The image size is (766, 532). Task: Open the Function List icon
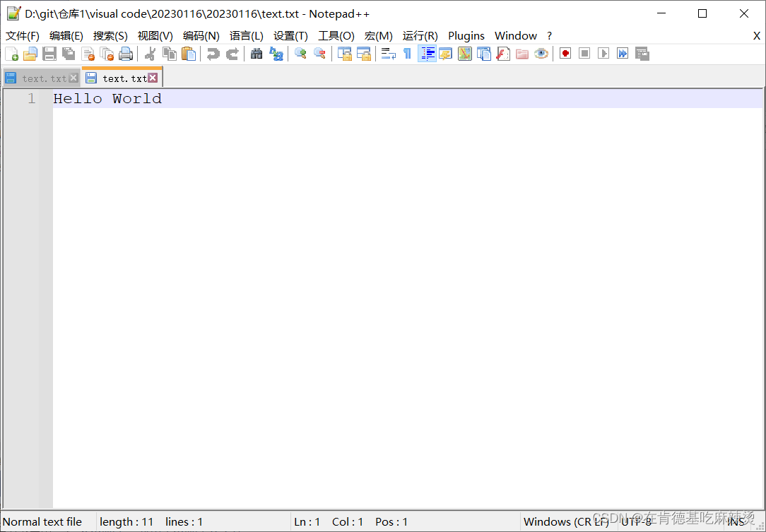[503, 53]
